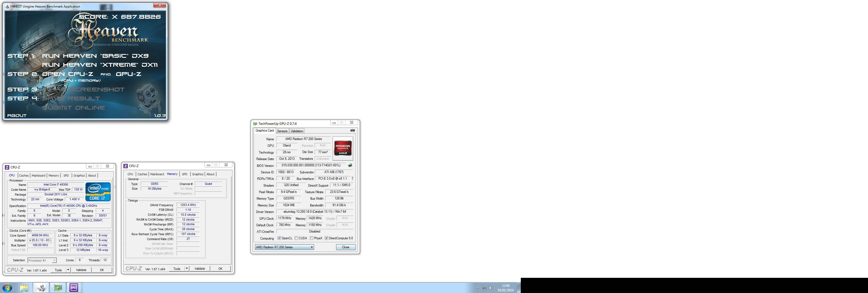Click the network tray icon
Screen dimensions: 868x293
click(484, 288)
